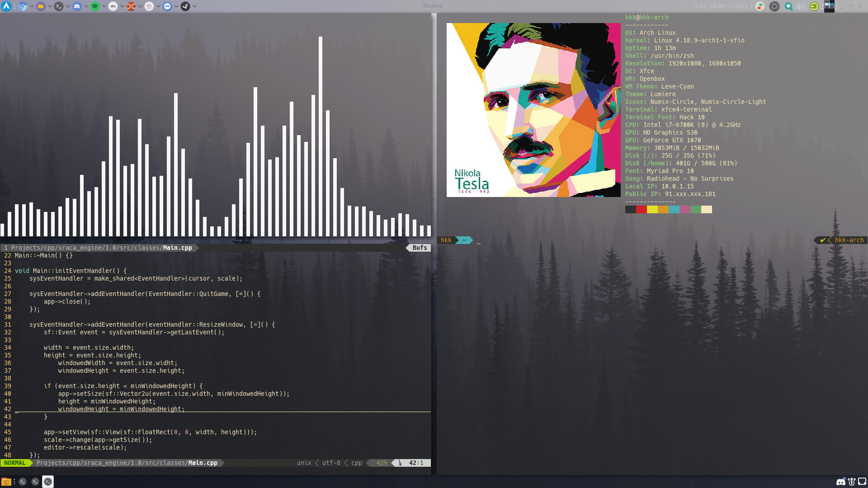Image resolution: width=868 pixels, height=488 pixels.
Task: Click the trident tray icon near the clock area
Action: pos(851,482)
